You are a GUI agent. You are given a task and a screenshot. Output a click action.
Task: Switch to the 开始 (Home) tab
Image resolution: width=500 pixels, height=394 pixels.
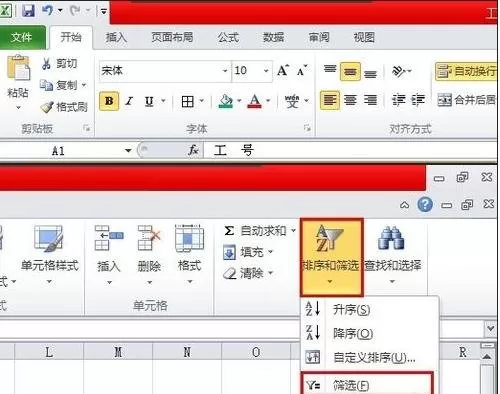[71, 37]
